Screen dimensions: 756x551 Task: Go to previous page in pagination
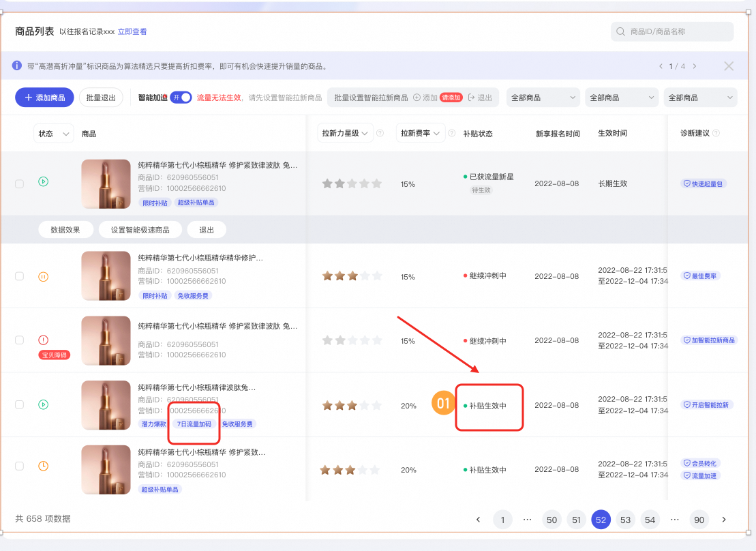pos(479,520)
